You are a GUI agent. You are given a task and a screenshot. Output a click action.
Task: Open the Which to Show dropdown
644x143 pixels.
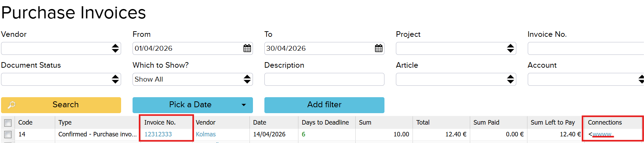click(247, 79)
